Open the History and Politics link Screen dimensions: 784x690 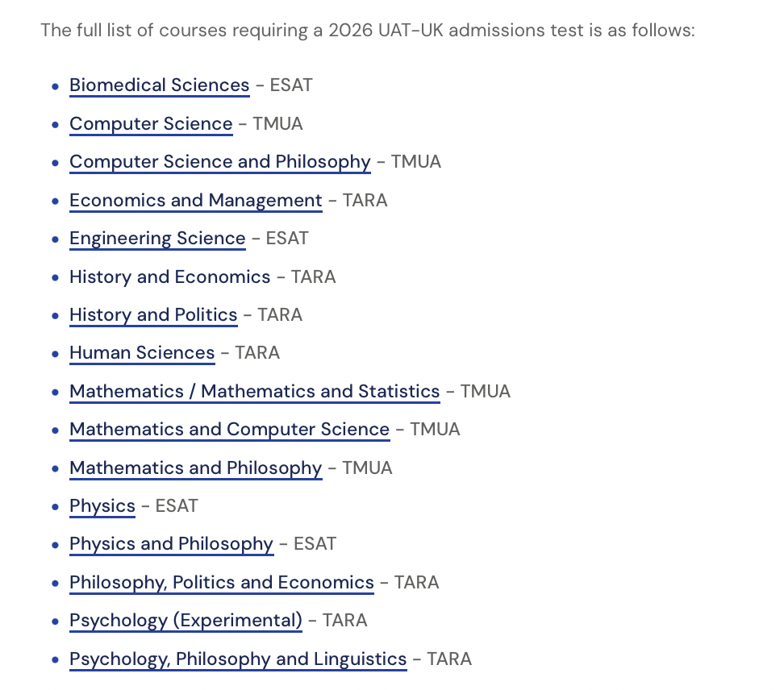coord(153,314)
